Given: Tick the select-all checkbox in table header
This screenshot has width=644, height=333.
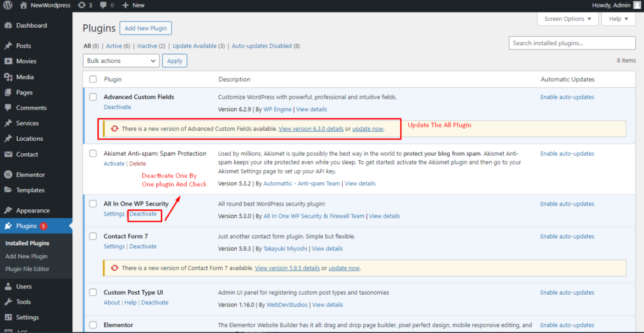Looking at the screenshot, I should 93,79.
